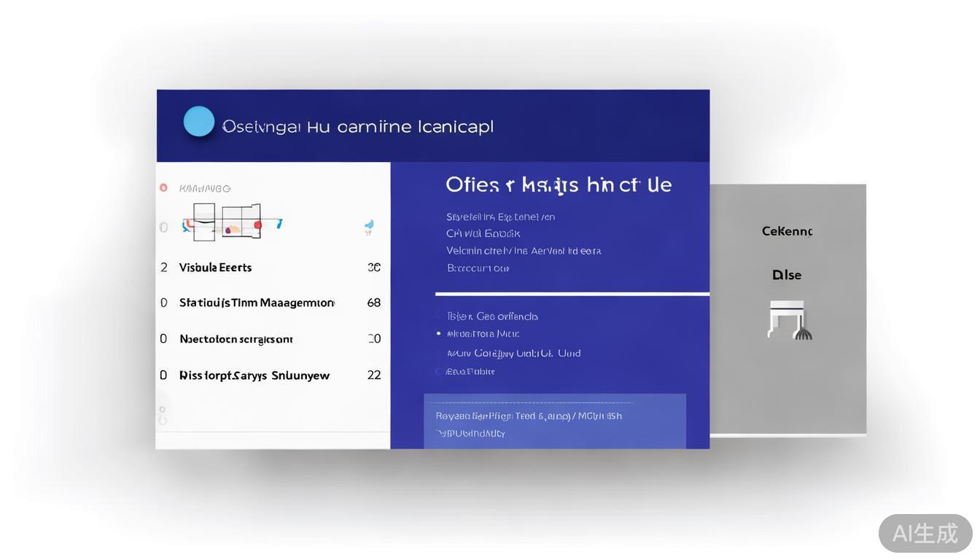980x560 pixels.
Task: Select the first option below the white divider
Action: [492, 316]
